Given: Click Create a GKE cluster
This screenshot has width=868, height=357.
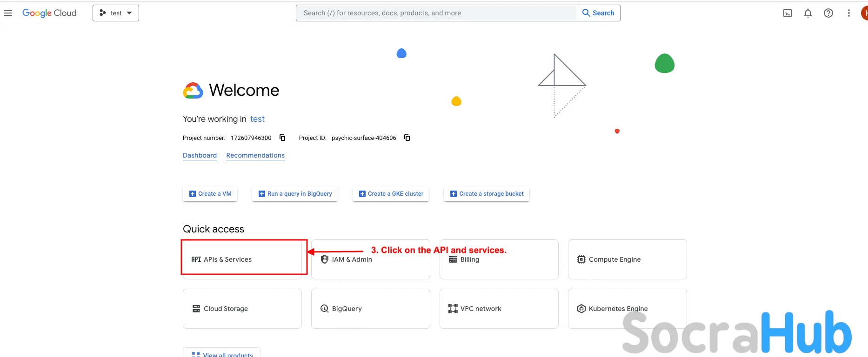Looking at the screenshot, I should (391, 194).
